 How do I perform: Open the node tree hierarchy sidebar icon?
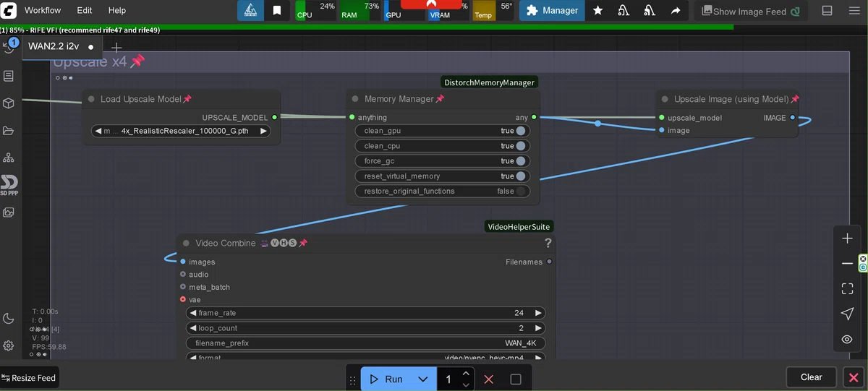click(x=9, y=158)
